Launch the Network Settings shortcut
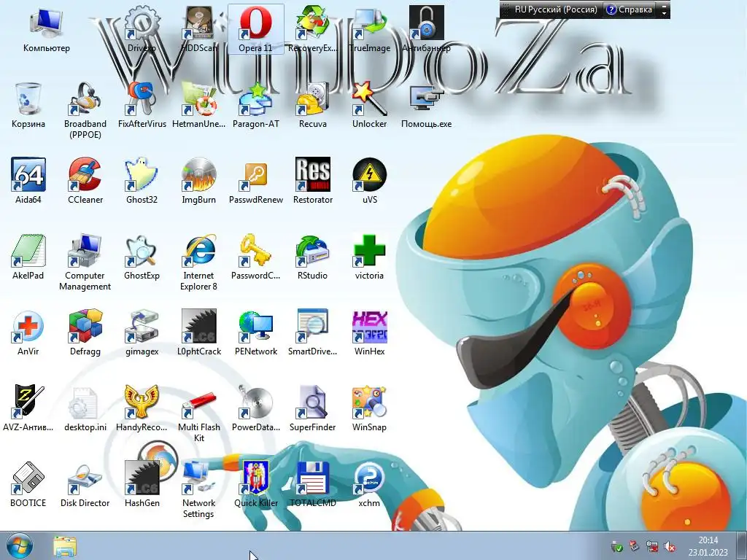This screenshot has height=560, width=747. [x=199, y=489]
